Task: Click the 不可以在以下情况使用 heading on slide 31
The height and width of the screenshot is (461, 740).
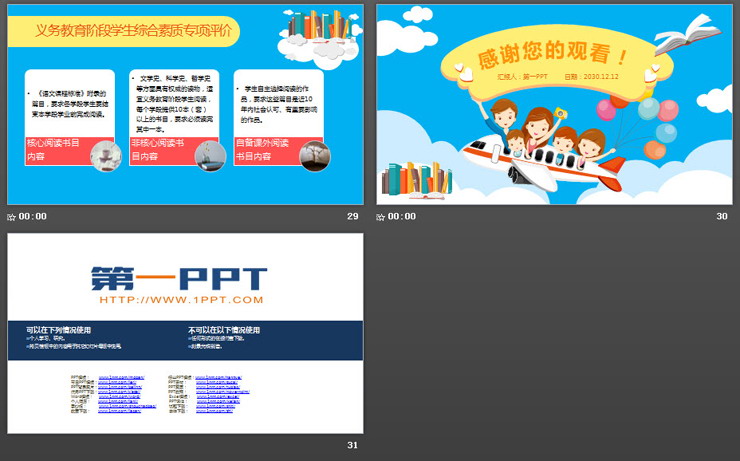Action: click(224, 330)
